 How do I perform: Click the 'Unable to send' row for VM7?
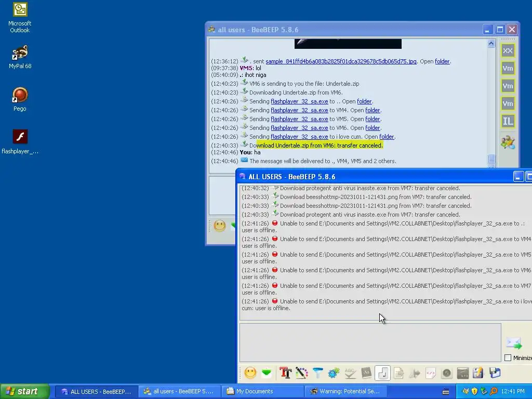point(386,289)
